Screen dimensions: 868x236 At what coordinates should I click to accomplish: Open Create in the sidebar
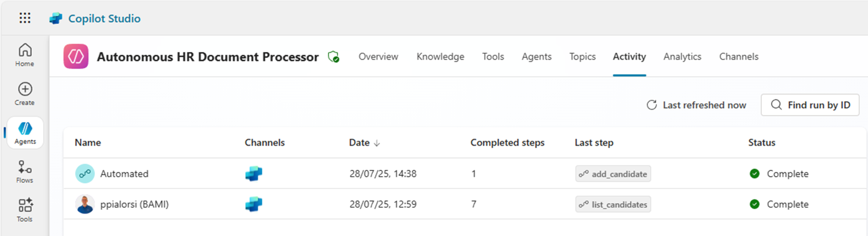click(24, 94)
